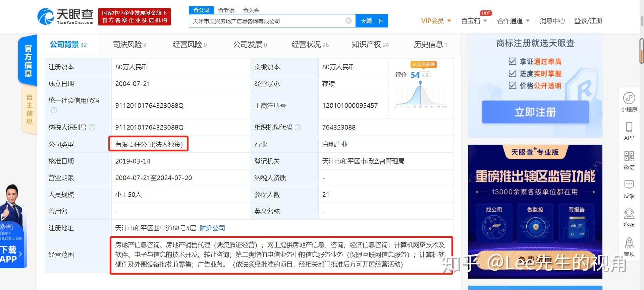
Task: Click the approval date 2019-03-14
Action: pyautogui.click(x=132, y=161)
